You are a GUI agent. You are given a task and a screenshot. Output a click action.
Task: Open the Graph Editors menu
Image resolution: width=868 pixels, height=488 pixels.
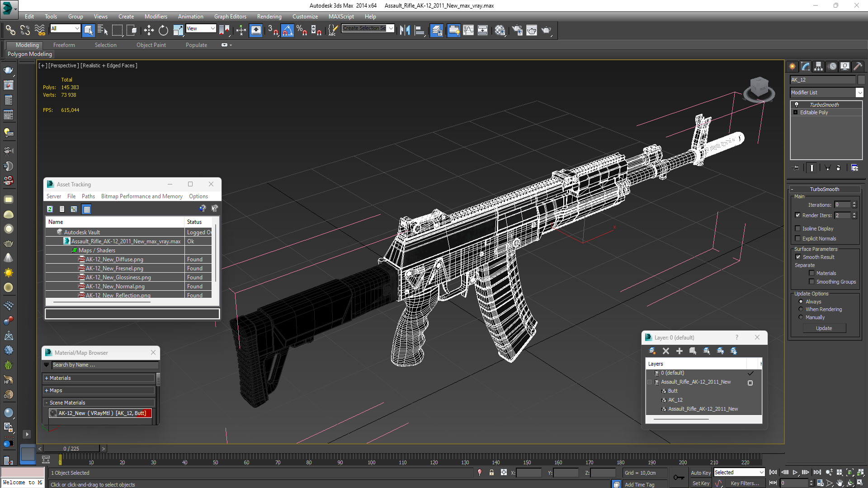click(x=230, y=16)
